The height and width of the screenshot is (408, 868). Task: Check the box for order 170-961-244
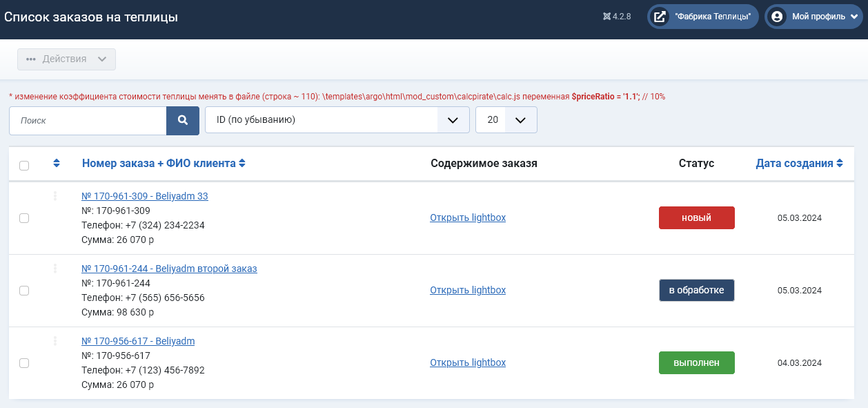[24, 291]
